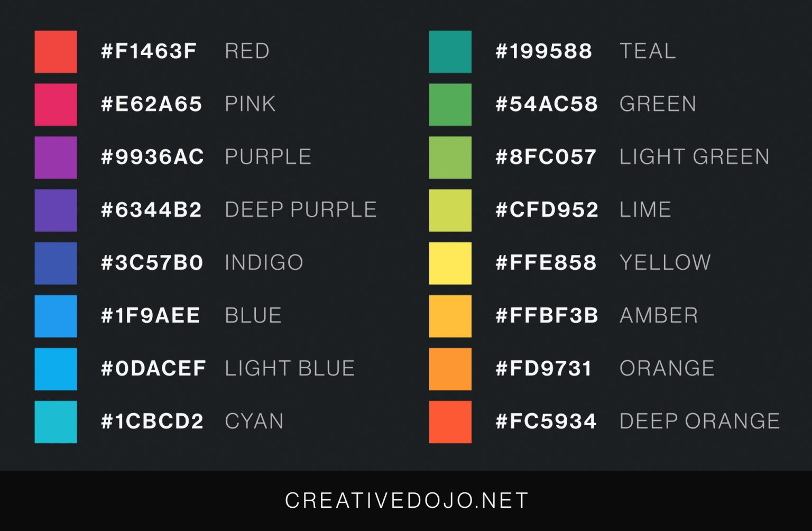The width and height of the screenshot is (812, 531).
Task: Pick the amber color swatch
Action: pos(450,316)
